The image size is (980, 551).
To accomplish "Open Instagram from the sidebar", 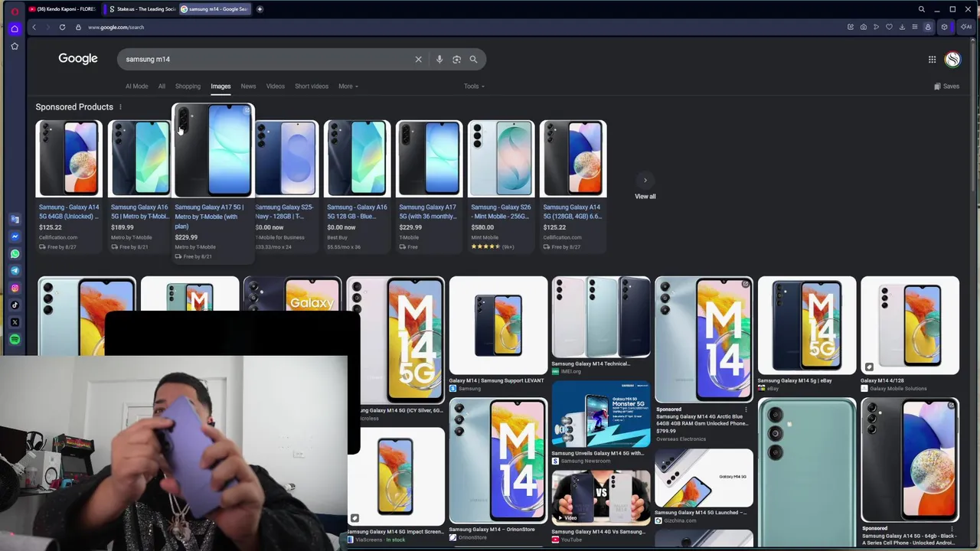I will (x=15, y=289).
